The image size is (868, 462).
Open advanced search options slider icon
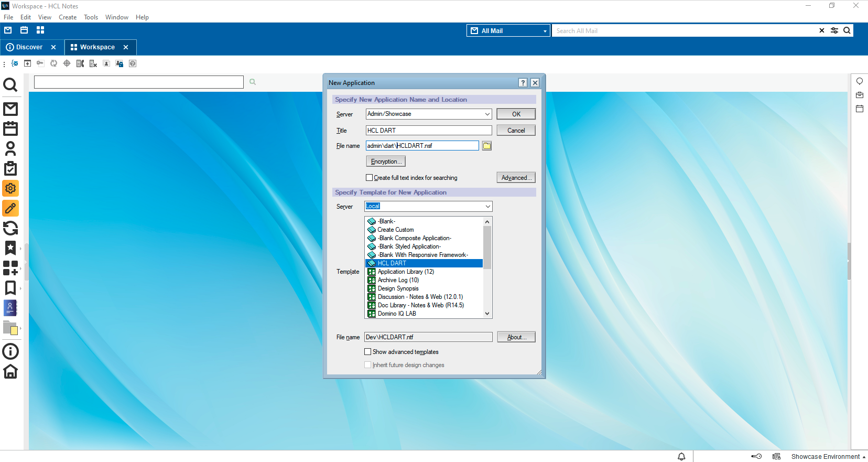834,30
